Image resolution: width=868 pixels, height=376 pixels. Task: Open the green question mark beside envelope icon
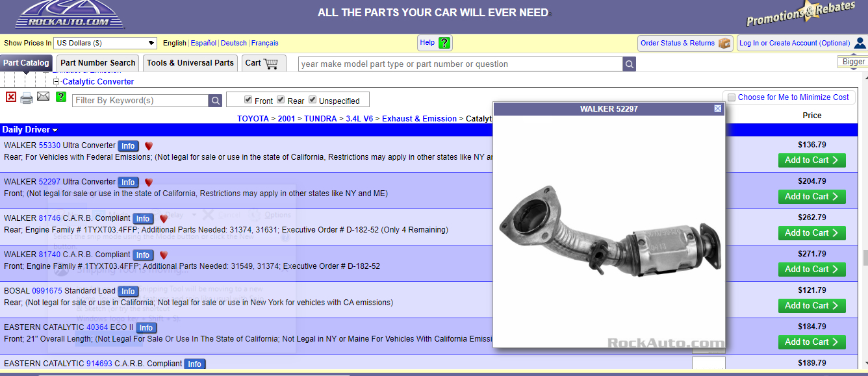[x=61, y=97]
